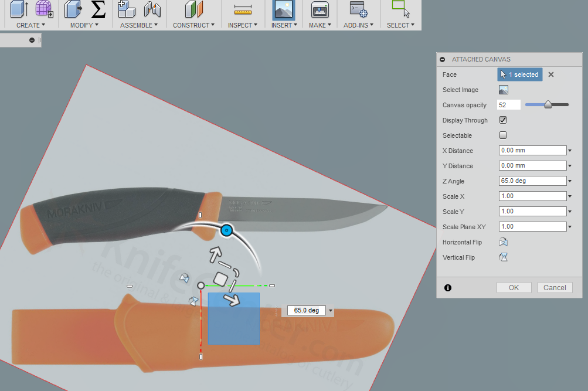Click the canvas image icon above Insert
Viewport: 588px width, 391px height.
[x=284, y=10]
